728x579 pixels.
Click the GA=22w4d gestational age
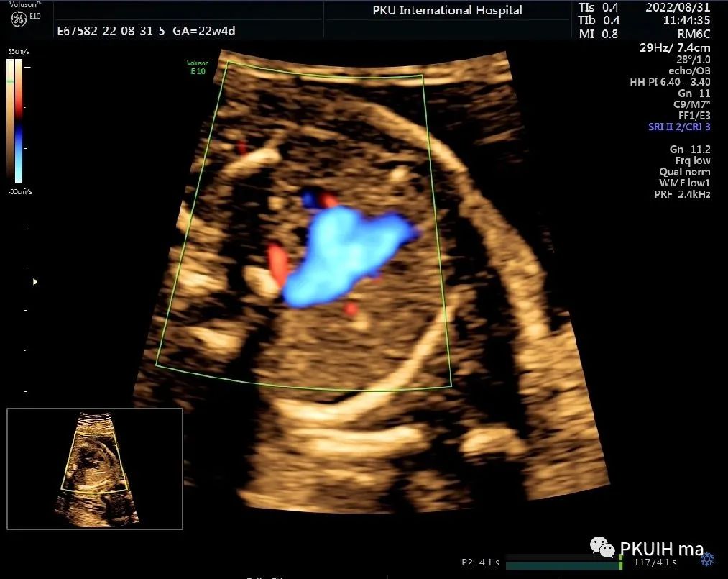click(x=204, y=31)
